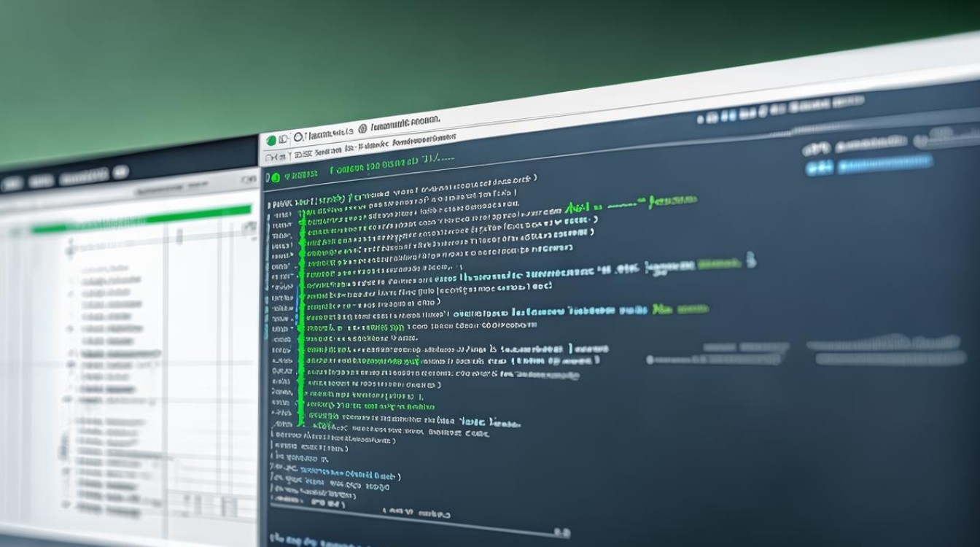Click the first icon in second toolbar row

[x=271, y=156]
